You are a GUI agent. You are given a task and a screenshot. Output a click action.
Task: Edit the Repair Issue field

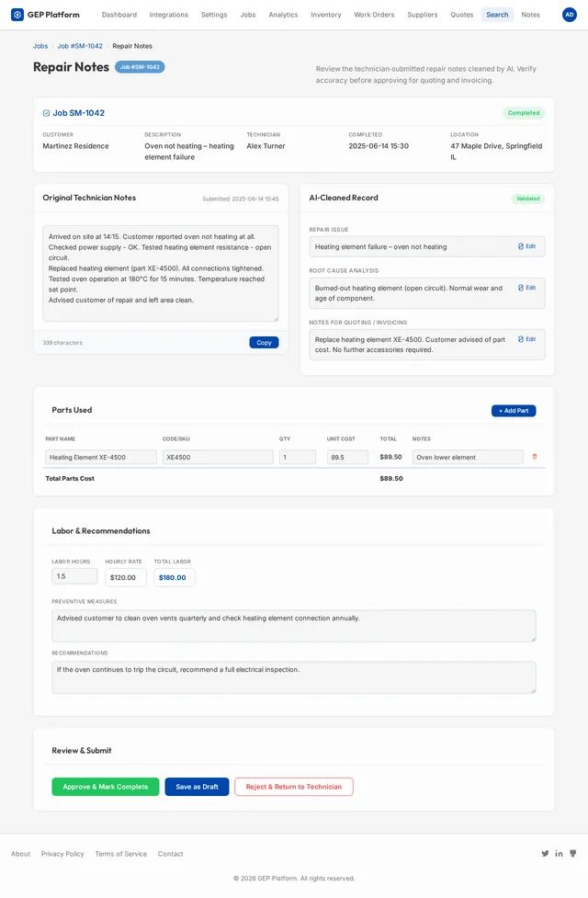526,246
